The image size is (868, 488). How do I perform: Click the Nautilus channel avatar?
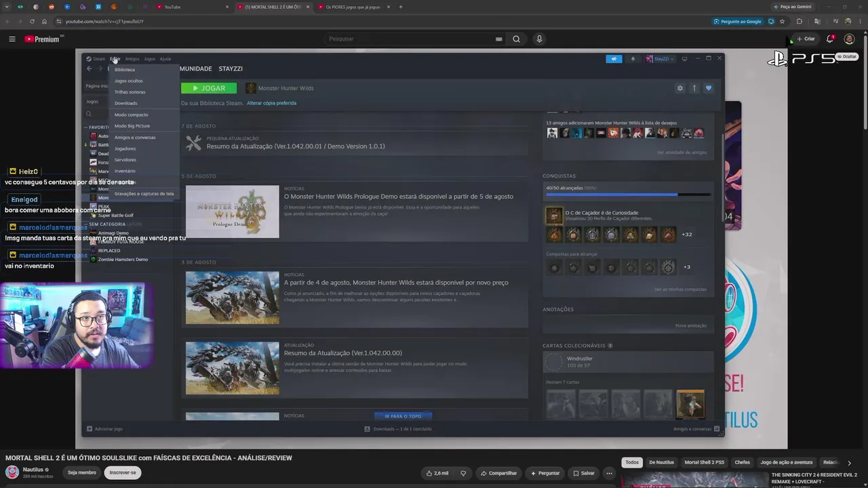(x=12, y=472)
